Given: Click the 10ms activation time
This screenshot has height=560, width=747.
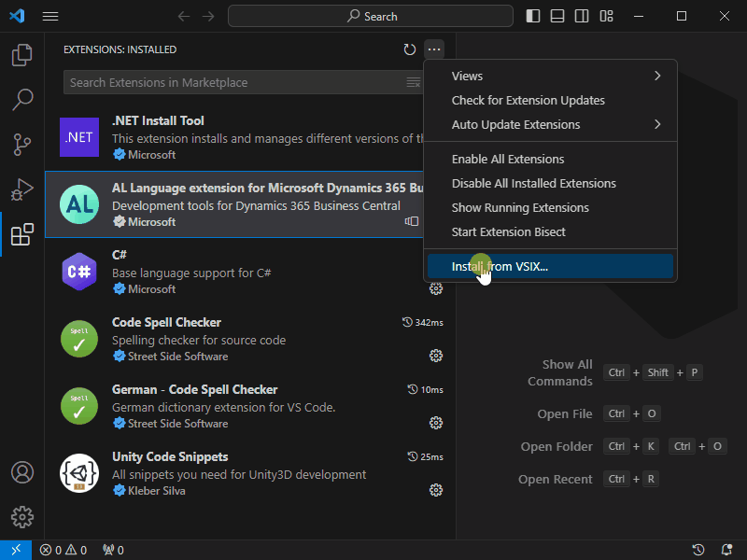Looking at the screenshot, I should pyautogui.click(x=426, y=389).
